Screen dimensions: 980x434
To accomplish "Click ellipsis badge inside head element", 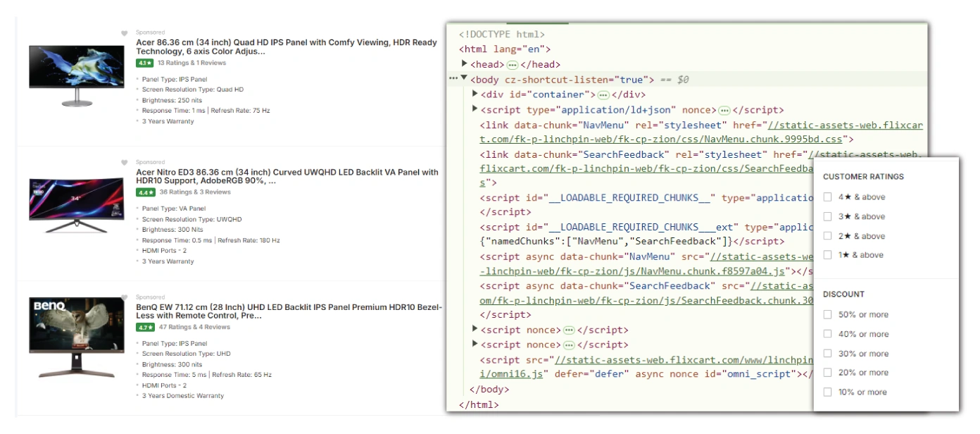I will 513,65.
